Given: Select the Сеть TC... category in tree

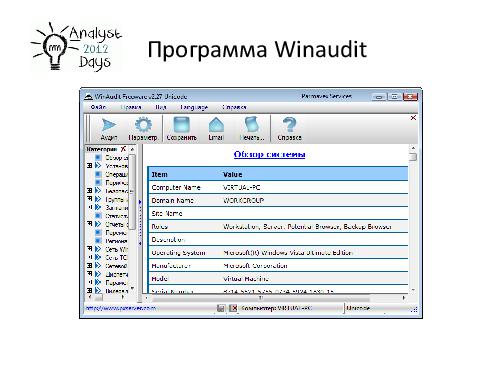Looking at the screenshot, I should (x=116, y=257).
